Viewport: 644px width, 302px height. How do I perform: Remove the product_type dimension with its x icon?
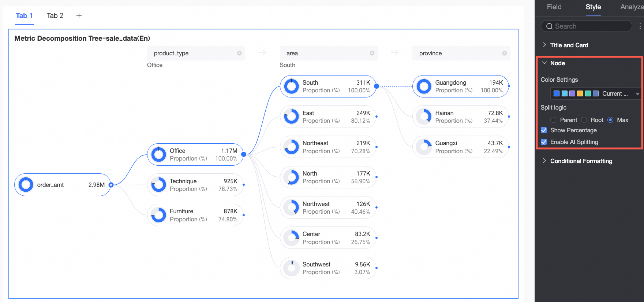point(239,53)
